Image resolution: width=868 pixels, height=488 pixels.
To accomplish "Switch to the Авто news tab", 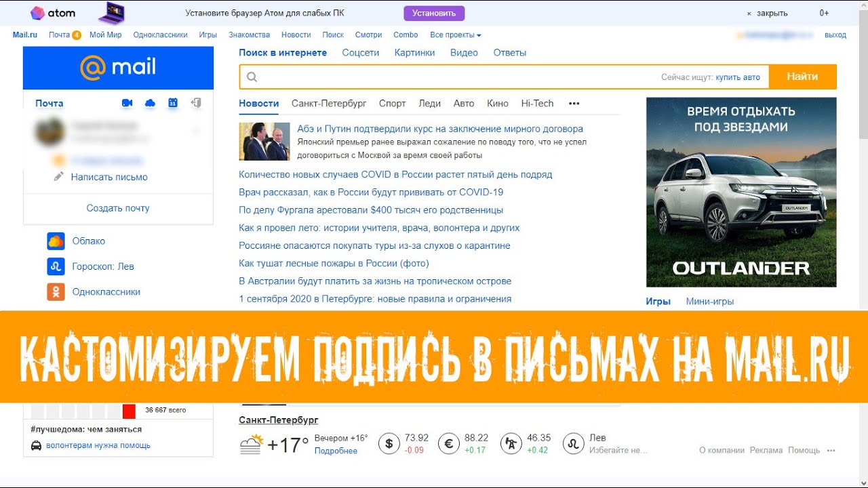I will [x=464, y=104].
